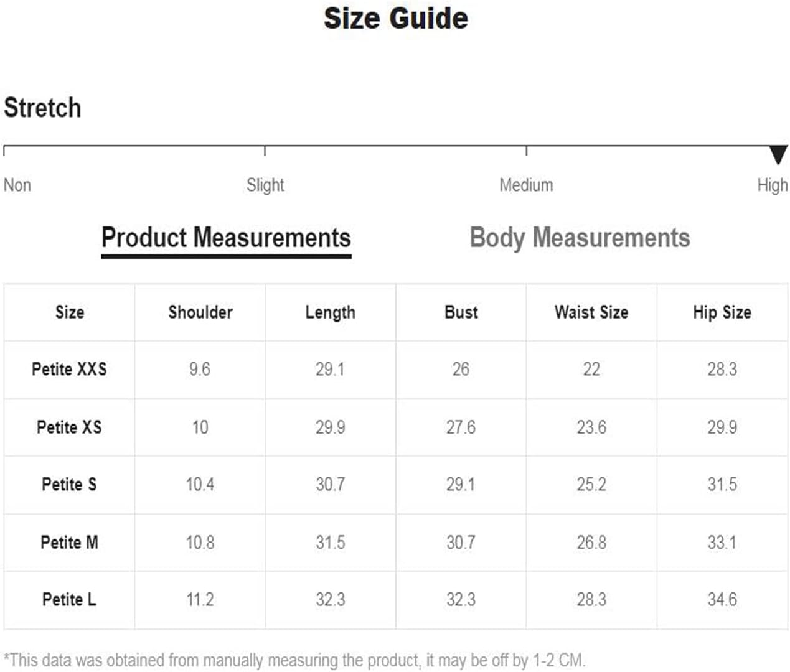The image size is (790, 672).
Task: Select the Product Measurements tab
Action: pyautogui.click(x=226, y=238)
